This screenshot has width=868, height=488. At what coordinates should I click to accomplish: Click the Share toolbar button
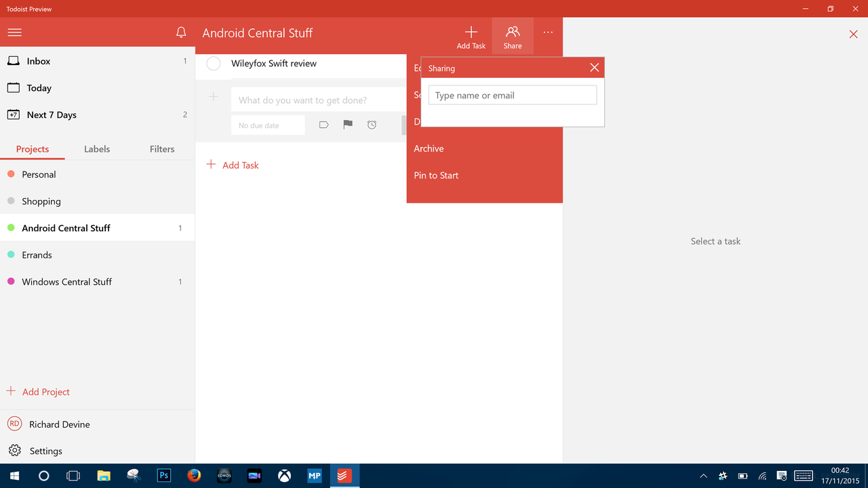pyautogui.click(x=513, y=37)
